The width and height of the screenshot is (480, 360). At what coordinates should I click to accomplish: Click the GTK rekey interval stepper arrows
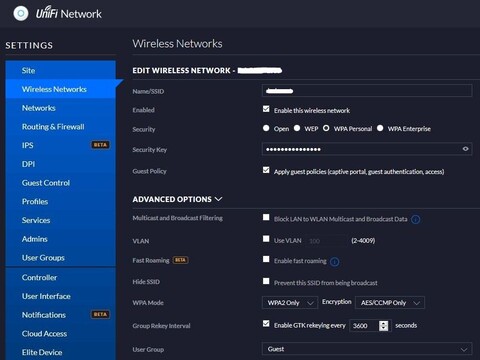pyautogui.click(x=384, y=326)
